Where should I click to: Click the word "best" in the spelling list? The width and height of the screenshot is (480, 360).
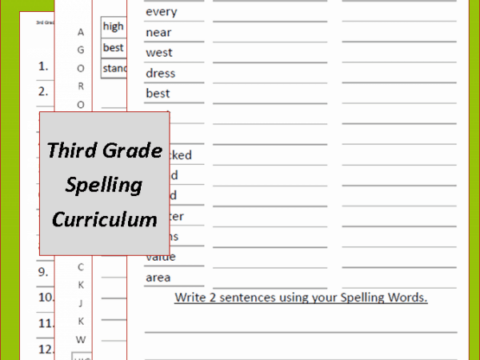tap(158, 93)
